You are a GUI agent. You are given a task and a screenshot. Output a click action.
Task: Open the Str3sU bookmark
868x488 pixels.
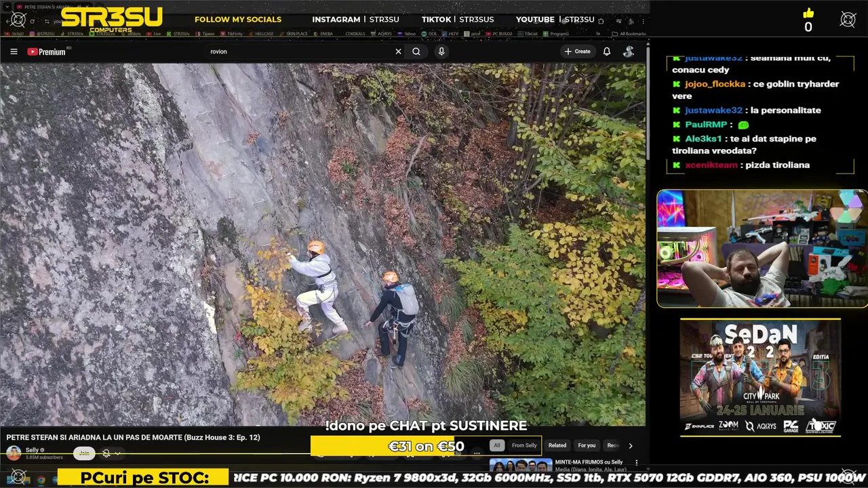pyautogui.click(x=15, y=34)
